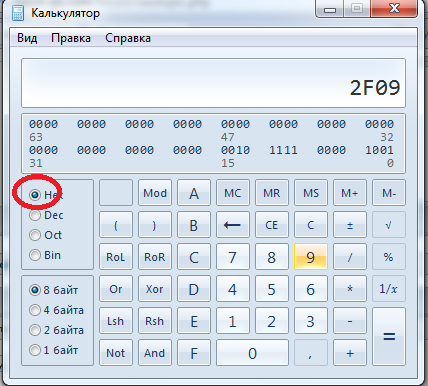Select the Dec radio button
Screen dimensions: 428x386
point(46,215)
